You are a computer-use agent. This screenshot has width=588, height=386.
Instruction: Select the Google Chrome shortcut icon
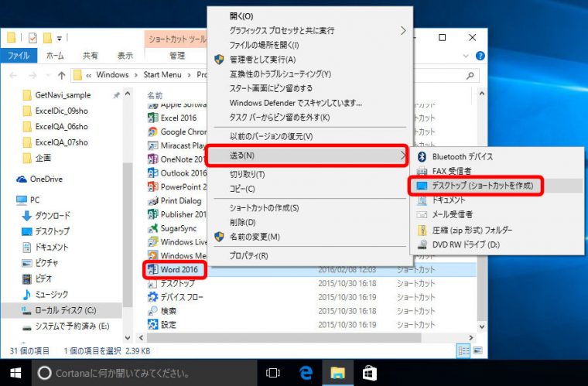pyautogui.click(x=152, y=132)
